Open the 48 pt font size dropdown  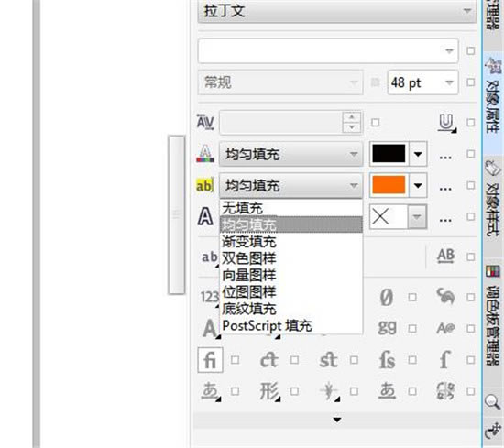[423, 82]
